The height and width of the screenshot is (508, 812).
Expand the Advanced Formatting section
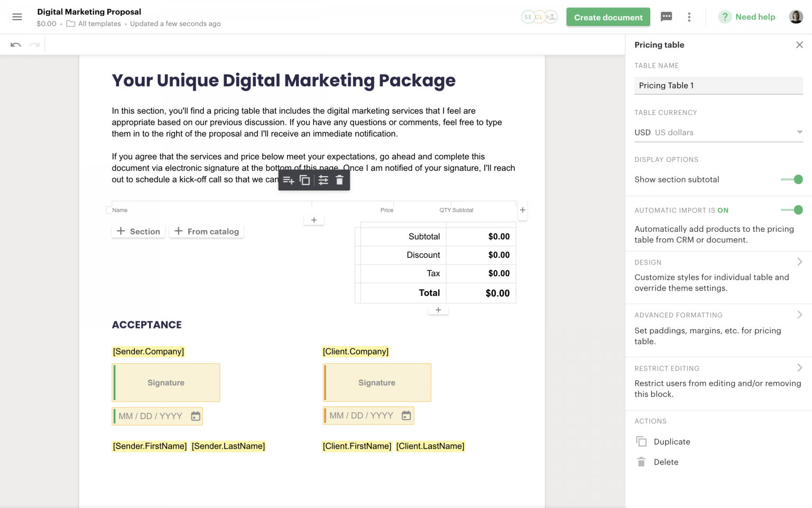pyautogui.click(x=799, y=314)
